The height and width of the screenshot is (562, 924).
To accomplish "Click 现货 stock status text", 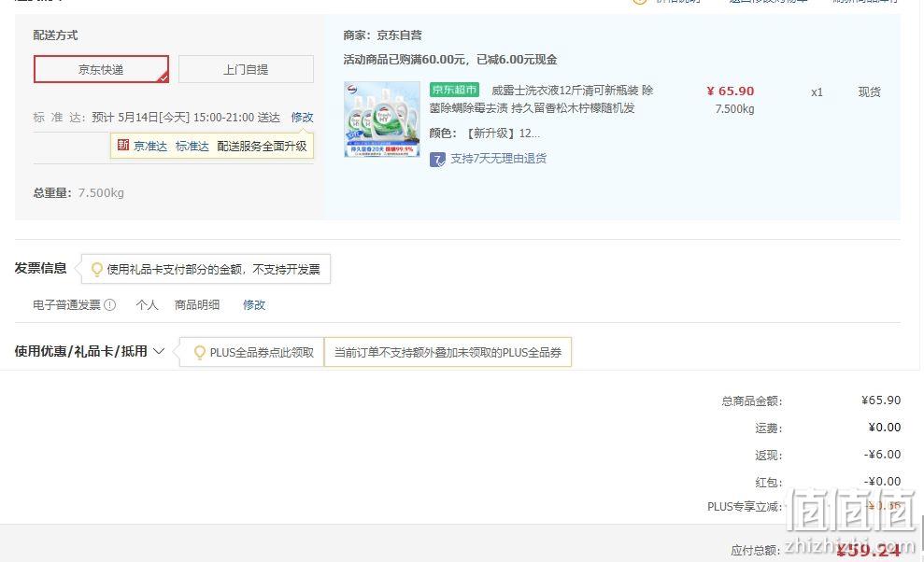I will (x=869, y=91).
